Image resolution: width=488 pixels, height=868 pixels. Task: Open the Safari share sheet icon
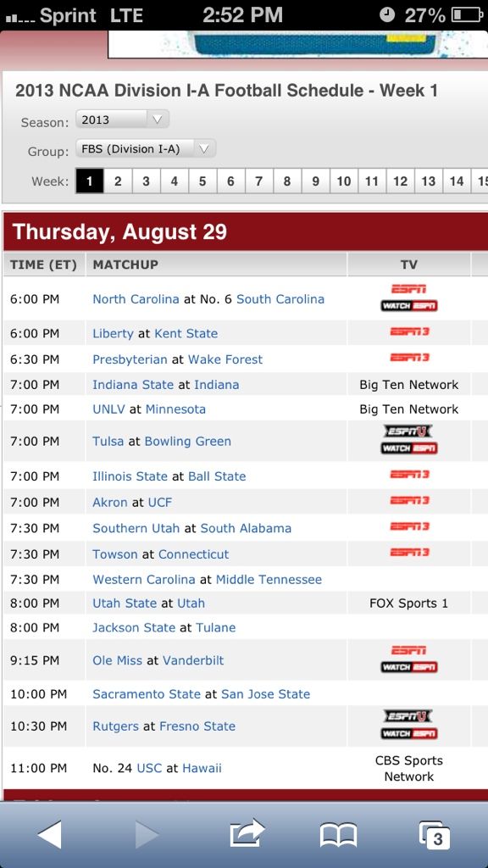coord(247,832)
